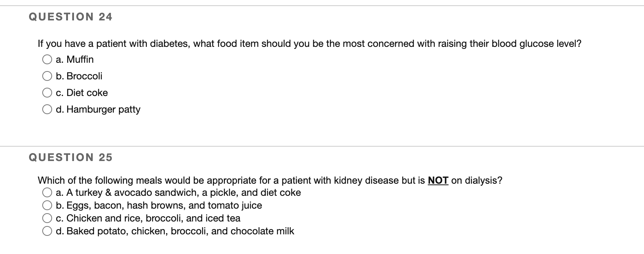This screenshot has width=644, height=254.
Task: Select Chicken and rice radio button
Action: point(47,218)
